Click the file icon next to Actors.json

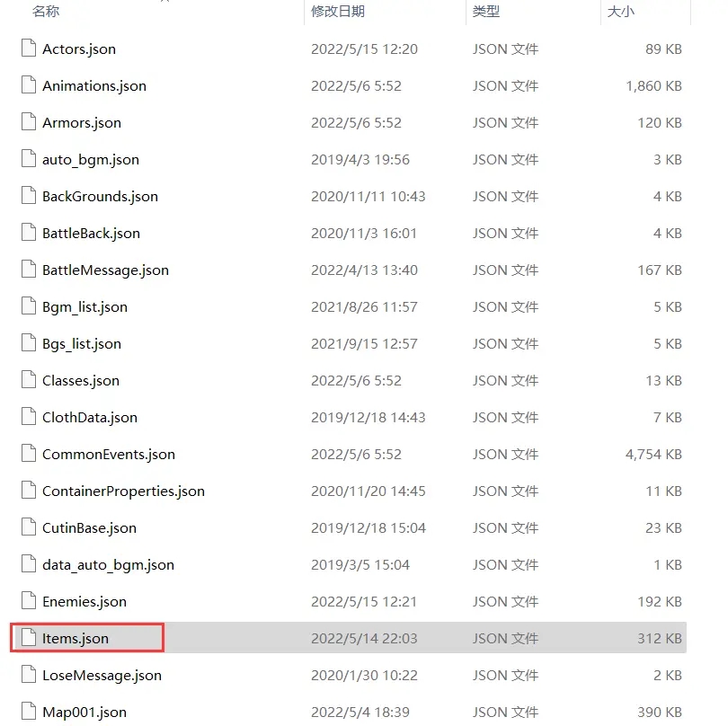tap(29, 49)
